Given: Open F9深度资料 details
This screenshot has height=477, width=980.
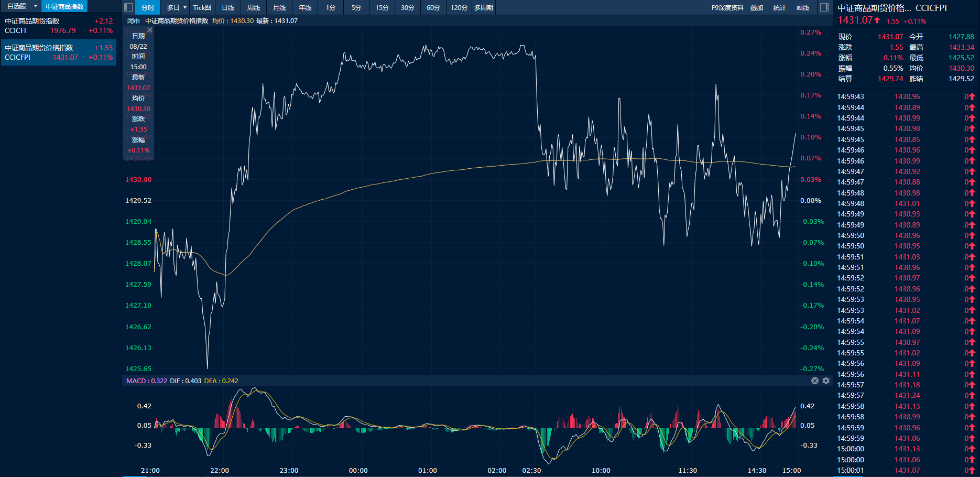Looking at the screenshot, I should [727, 7].
